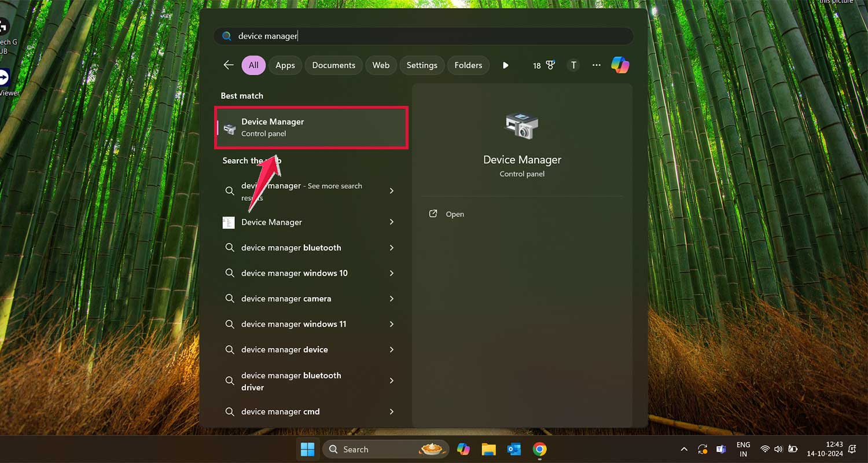The image size is (868, 463).
Task: Open Copilot from the search panel
Action: [x=620, y=65]
